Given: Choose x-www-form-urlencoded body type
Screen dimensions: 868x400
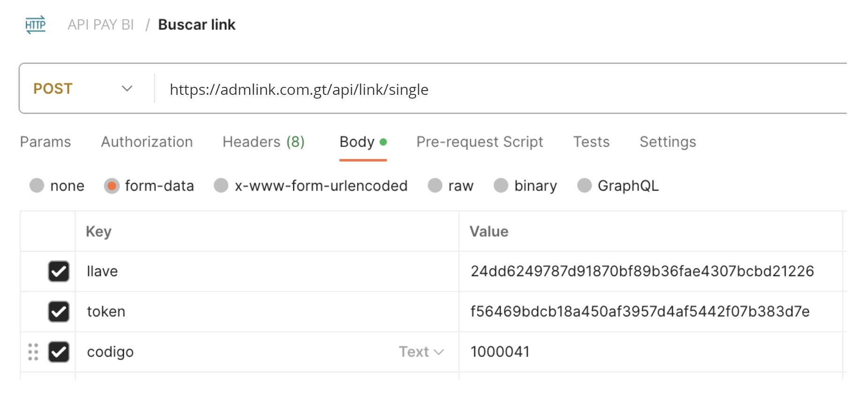Looking at the screenshot, I should tap(221, 185).
